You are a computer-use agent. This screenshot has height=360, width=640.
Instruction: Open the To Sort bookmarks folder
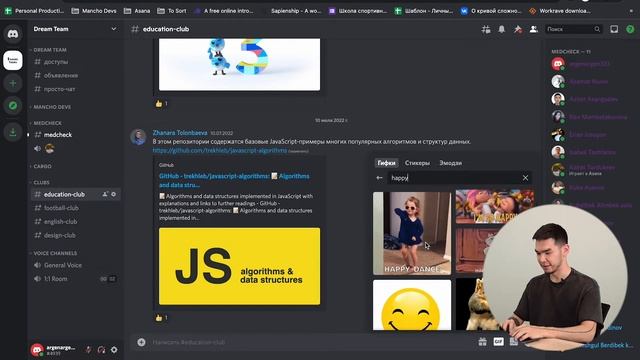[172, 11]
